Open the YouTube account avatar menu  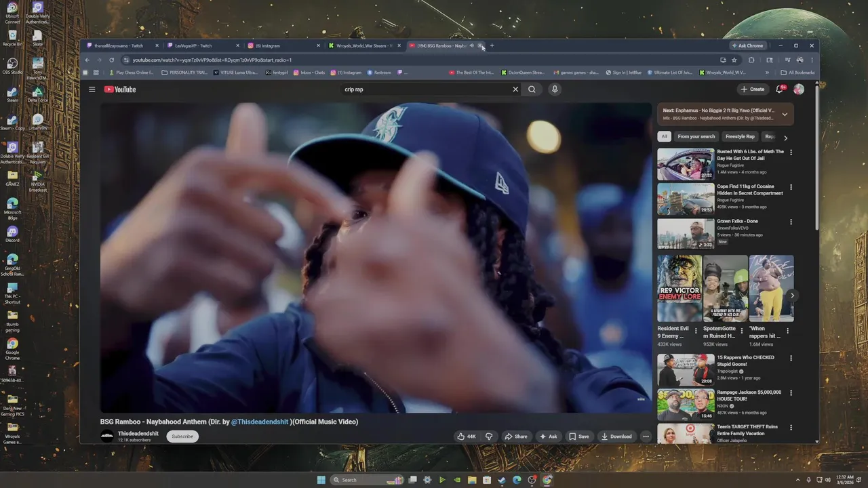pos(799,89)
